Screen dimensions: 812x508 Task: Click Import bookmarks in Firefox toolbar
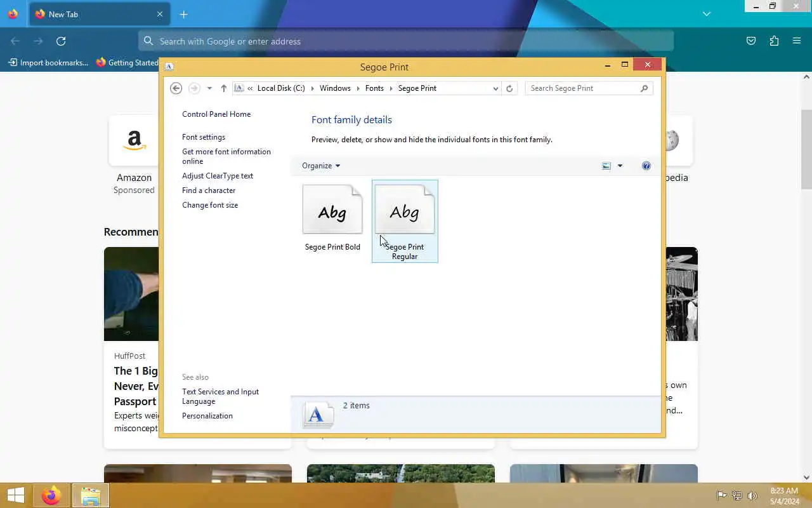[x=49, y=63]
